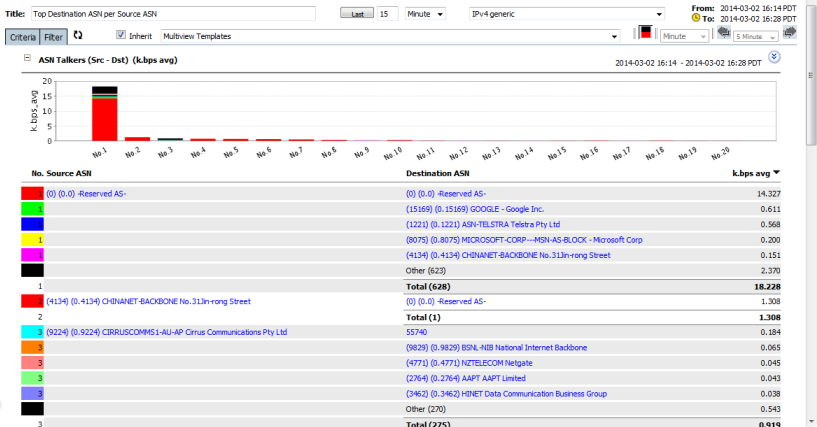Click the Destination ASN column header
This screenshot has width=817, height=427.
pos(438,173)
